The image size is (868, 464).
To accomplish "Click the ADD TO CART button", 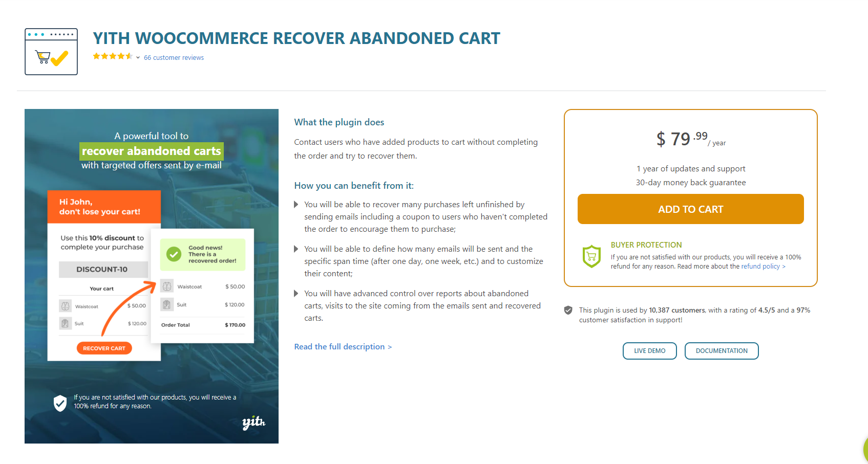I will (x=690, y=209).
